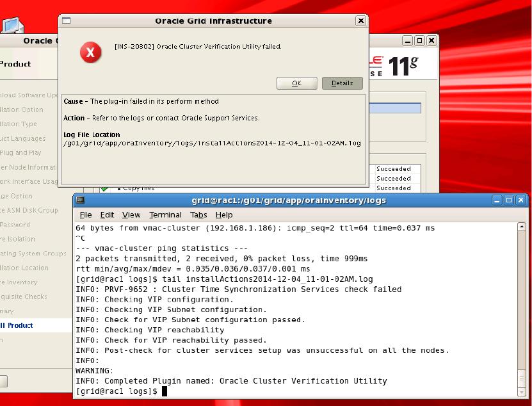Open the terminal View menu
The image size is (532, 406).
pyautogui.click(x=131, y=215)
